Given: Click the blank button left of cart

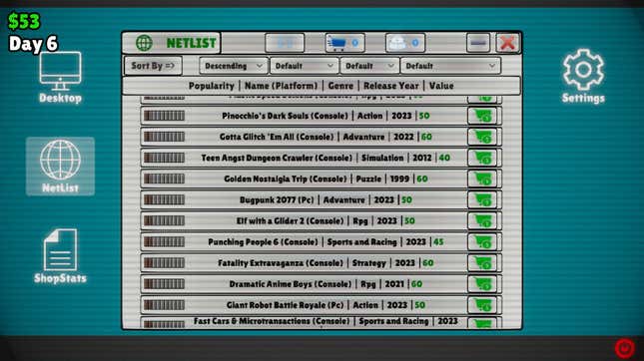Looking at the screenshot, I should coord(285,43).
